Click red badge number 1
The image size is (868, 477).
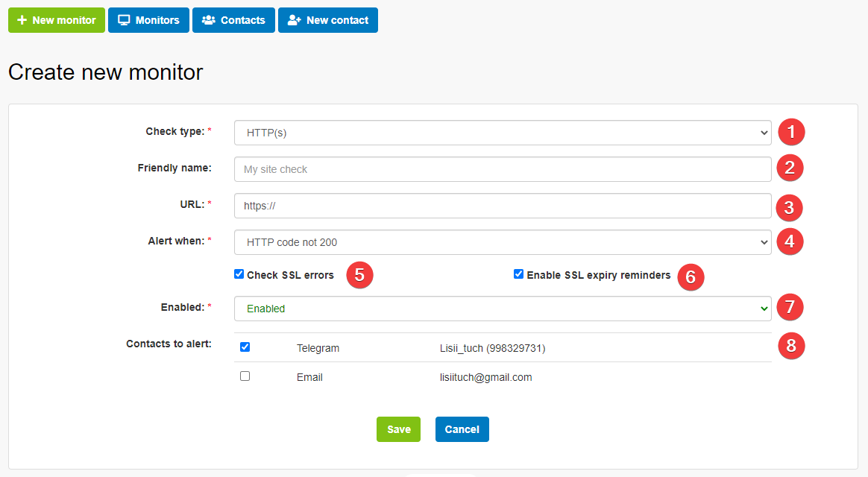791,133
